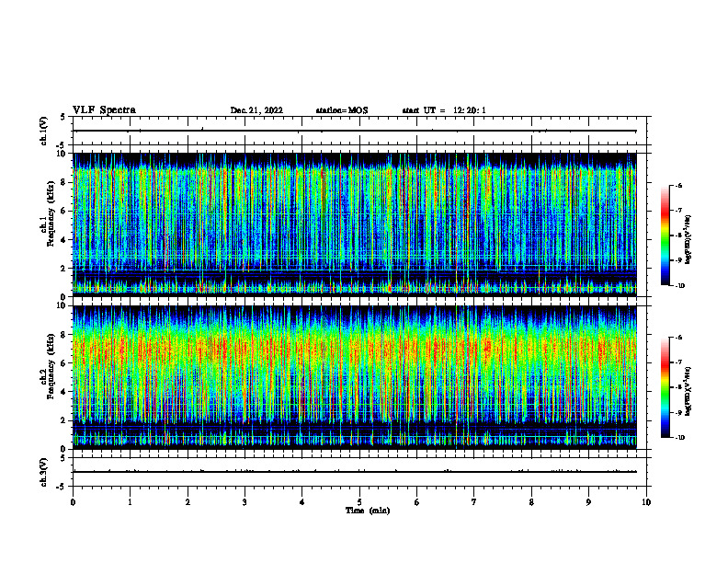
Task: Click the "station=MOS" label
Action: (342, 110)
